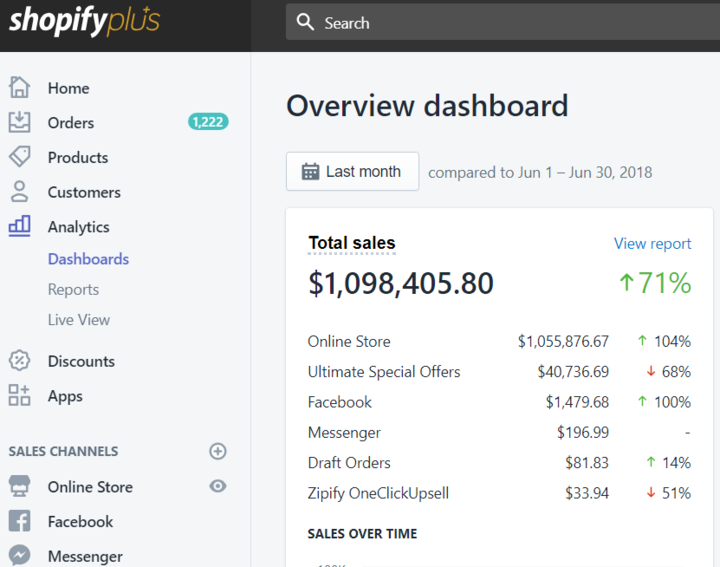The height and width of the screenshot is (567, 720).
Task: Click the Overview dashboard title
Action: click(428, 106)
